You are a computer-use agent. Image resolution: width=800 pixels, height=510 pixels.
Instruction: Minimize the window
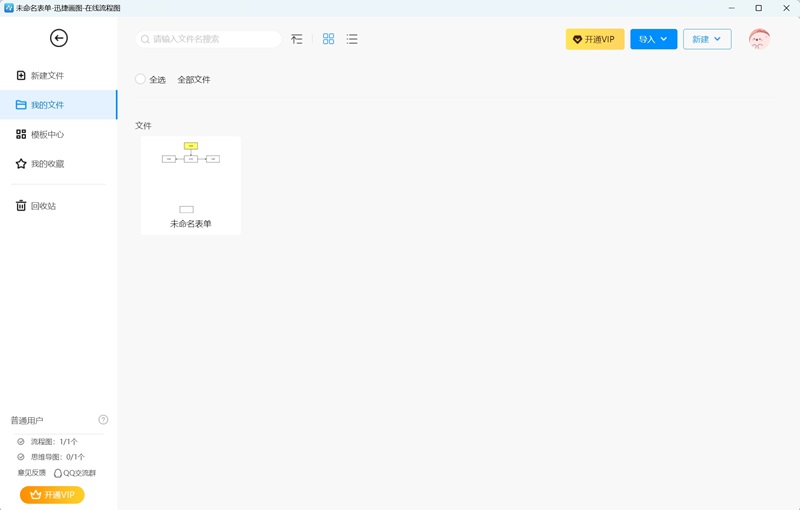732,8
